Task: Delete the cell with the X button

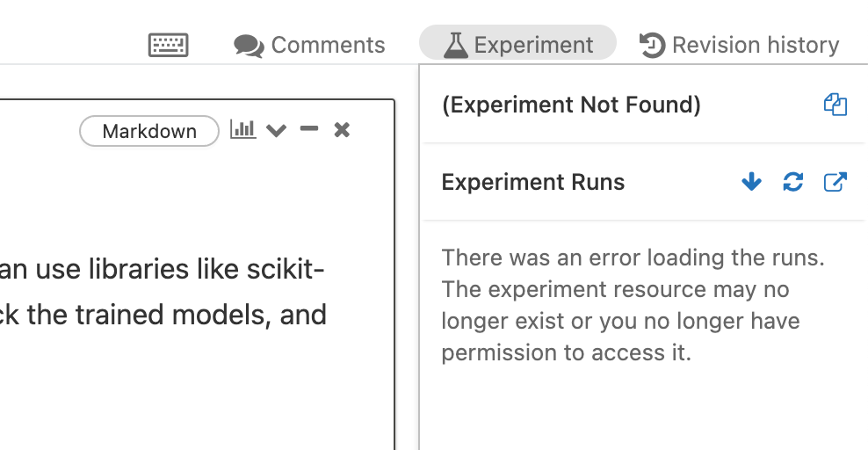Action: coord(343,130)
